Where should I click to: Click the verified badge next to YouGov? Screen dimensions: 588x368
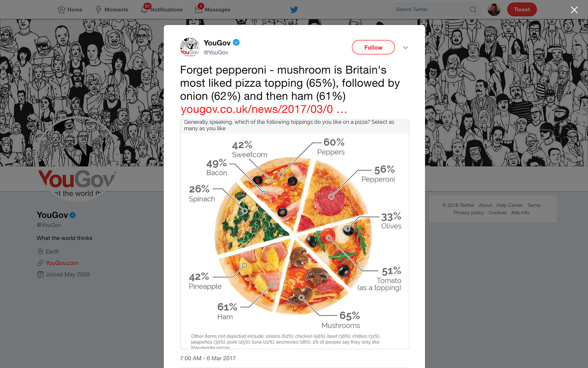(x=236, y=43)
